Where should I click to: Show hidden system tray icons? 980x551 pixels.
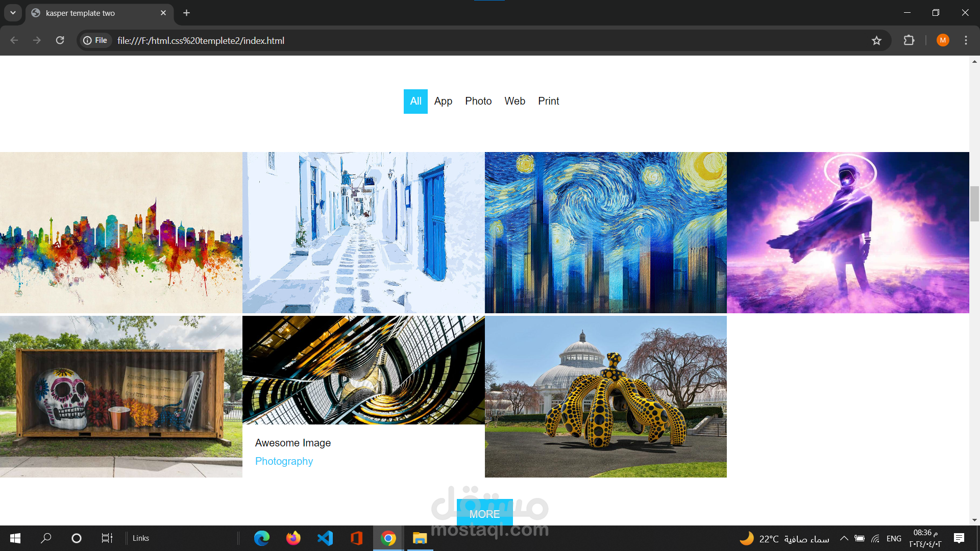click(844, 538)
